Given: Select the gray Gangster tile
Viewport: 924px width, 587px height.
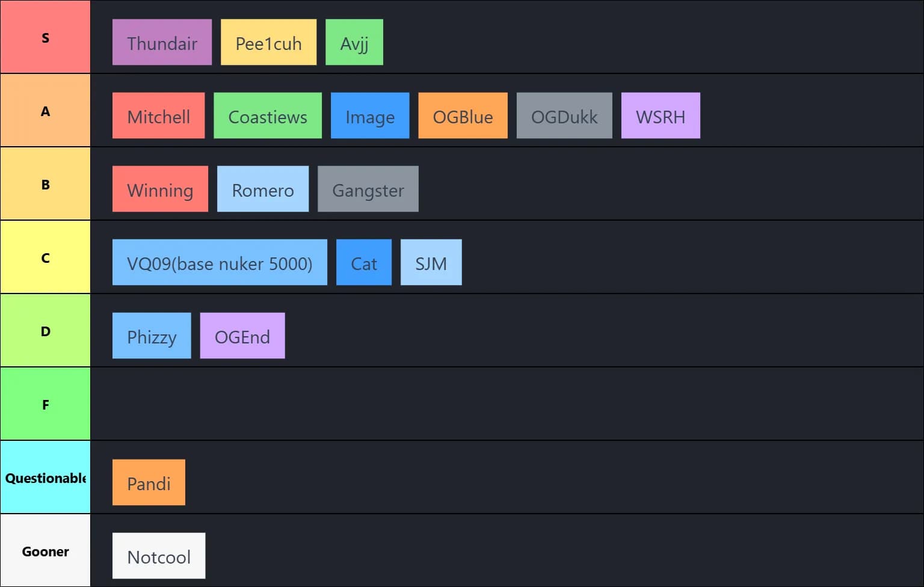Looking at the screenshot, I should tap(368, 189).
